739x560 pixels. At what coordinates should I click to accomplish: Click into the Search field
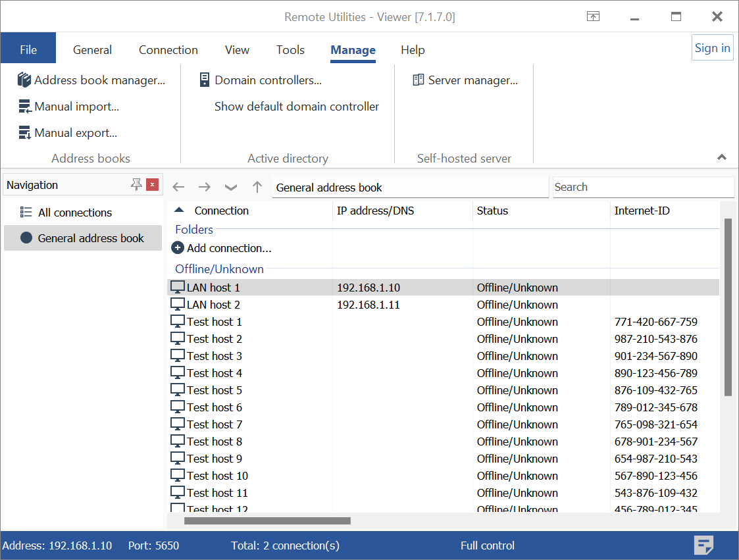(642, 187)
